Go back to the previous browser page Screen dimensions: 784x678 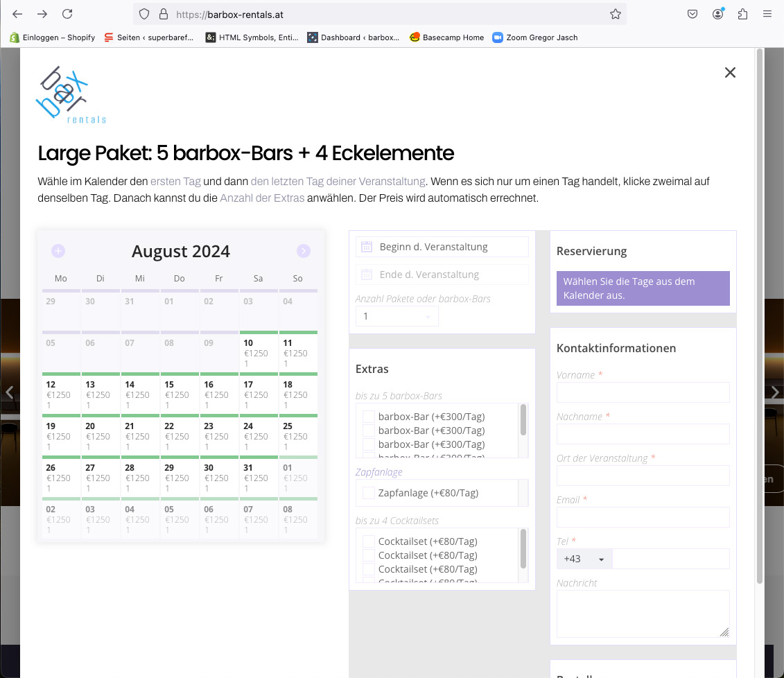[x=17, y=14]
